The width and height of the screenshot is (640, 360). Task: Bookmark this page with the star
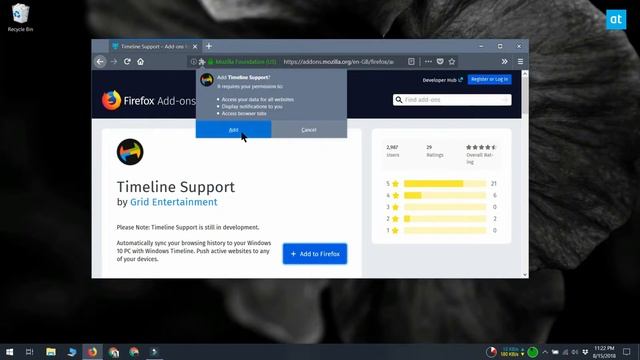[452, 62]
